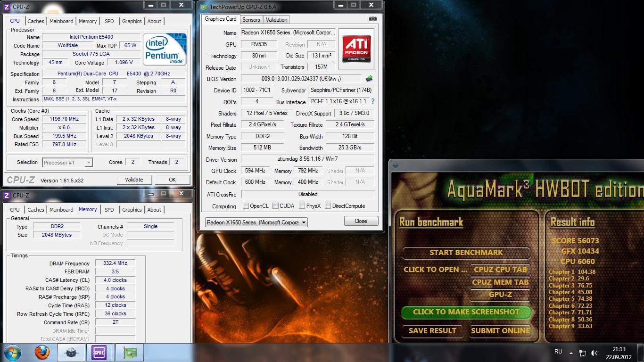Switch to Mainboard tab in top CPU-Z
644x362 pixels.
(61, 21)
